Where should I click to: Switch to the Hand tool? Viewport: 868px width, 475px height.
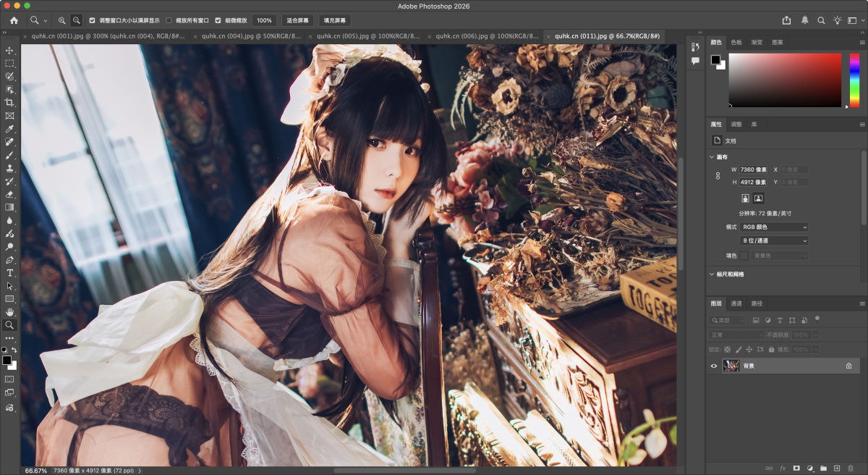pos(10,312)
